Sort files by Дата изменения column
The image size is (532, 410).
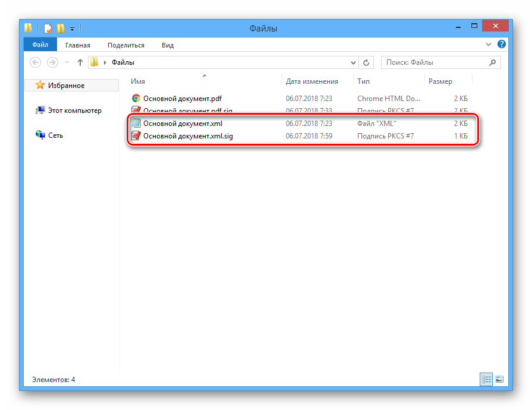coord(312,81)
